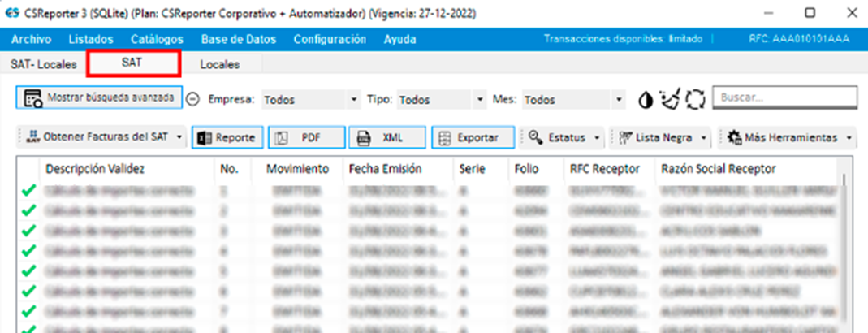Click in the Buscar search field
This screenshot has width=868, height=333.
tap(784, 97)
